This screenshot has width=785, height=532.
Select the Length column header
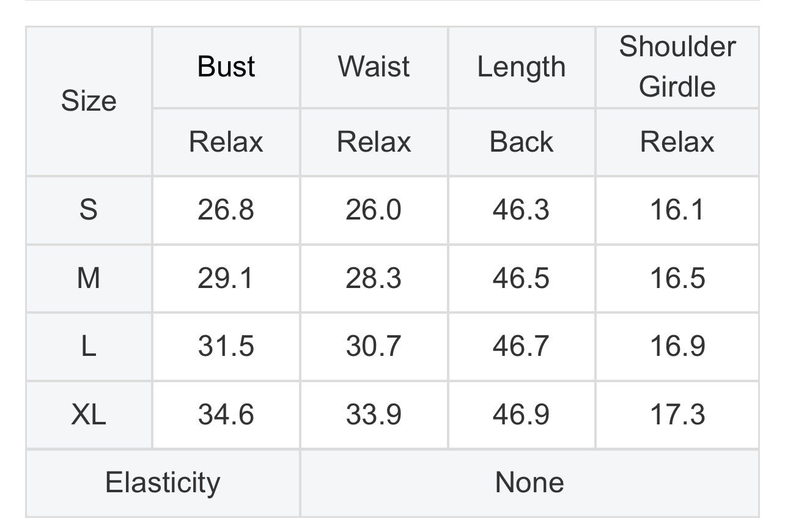click(x=521, y=67)
